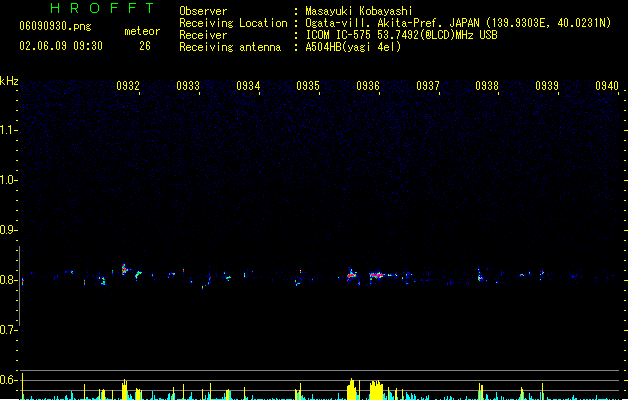The height and width of the screenshot is (400, 629).
Task: Click the 0932 time marker
Action: (128, 86)
